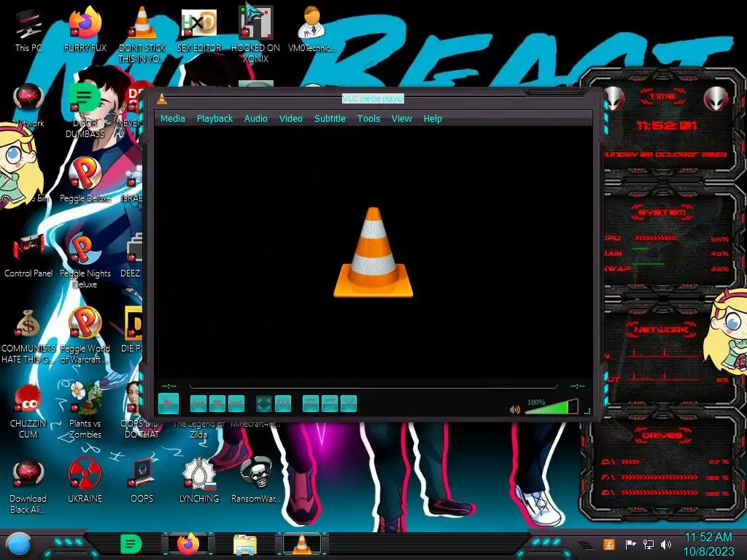Viewport: 747px width, 560px height.
Task: Open the Help menu
Action: [x=433, y=119]
